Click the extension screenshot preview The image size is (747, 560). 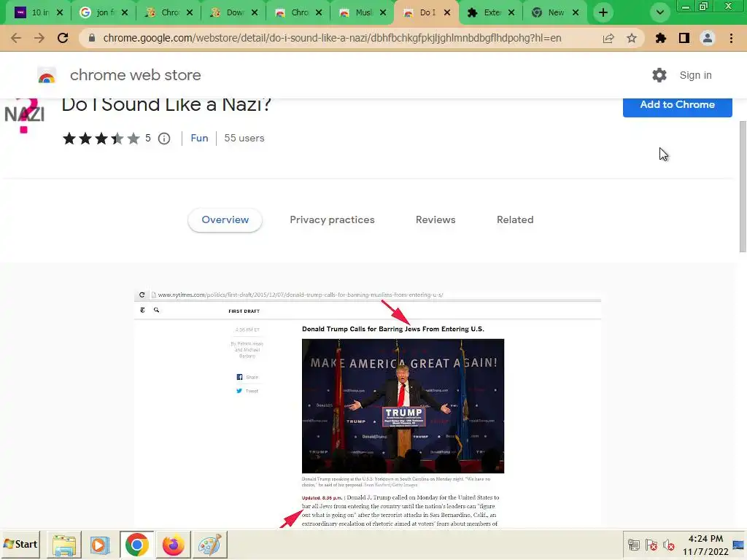point(368,408)
